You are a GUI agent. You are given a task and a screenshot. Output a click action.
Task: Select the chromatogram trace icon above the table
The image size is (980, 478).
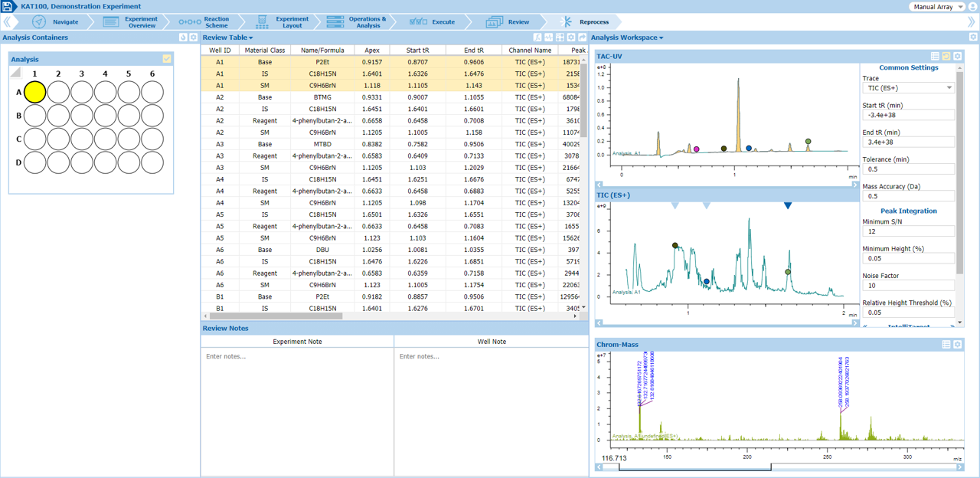click(548, 38)
